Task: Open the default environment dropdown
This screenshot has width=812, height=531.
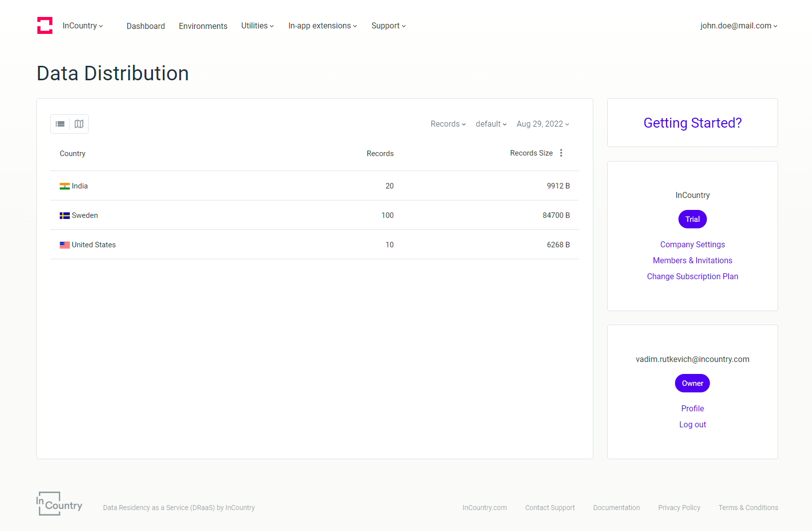Action: point(491,124)
